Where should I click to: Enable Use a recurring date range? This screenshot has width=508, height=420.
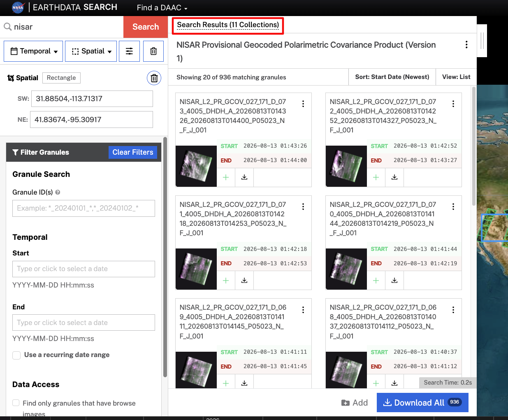pyautogui.click(x=16, y=355)
